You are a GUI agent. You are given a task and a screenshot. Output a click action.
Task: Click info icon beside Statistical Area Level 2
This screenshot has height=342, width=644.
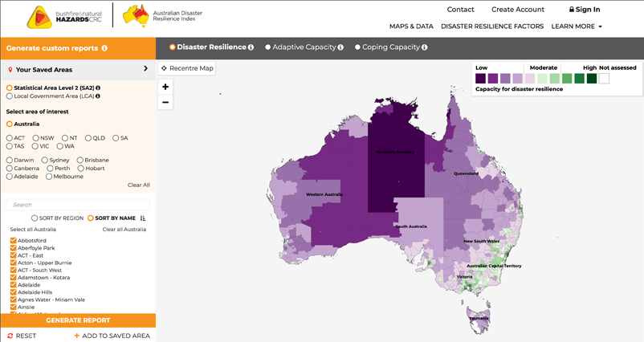pyautogui.click(x=98, y=88)
